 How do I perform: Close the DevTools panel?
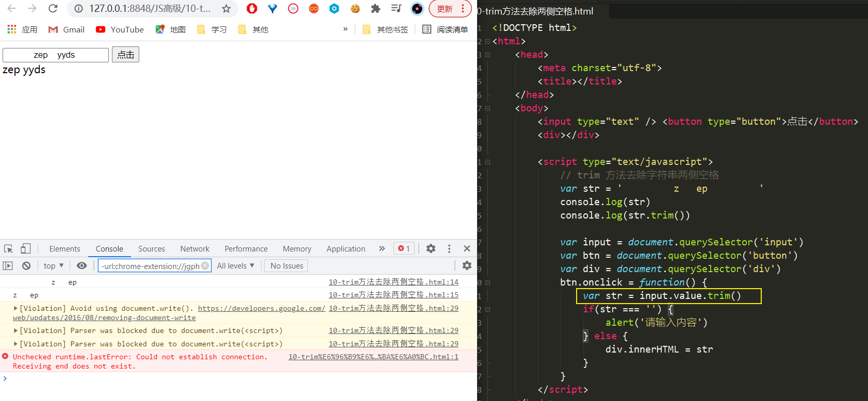tap(467, 248)
